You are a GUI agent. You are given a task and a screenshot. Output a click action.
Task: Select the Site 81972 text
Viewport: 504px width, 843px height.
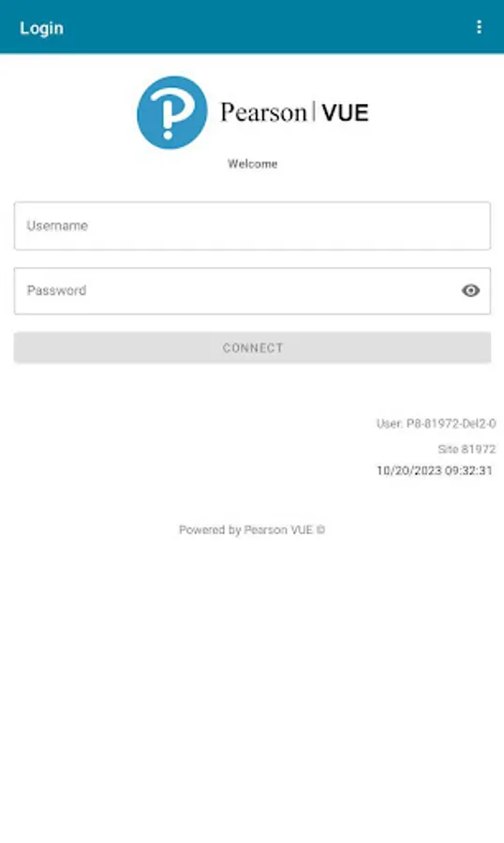(467, 449)
